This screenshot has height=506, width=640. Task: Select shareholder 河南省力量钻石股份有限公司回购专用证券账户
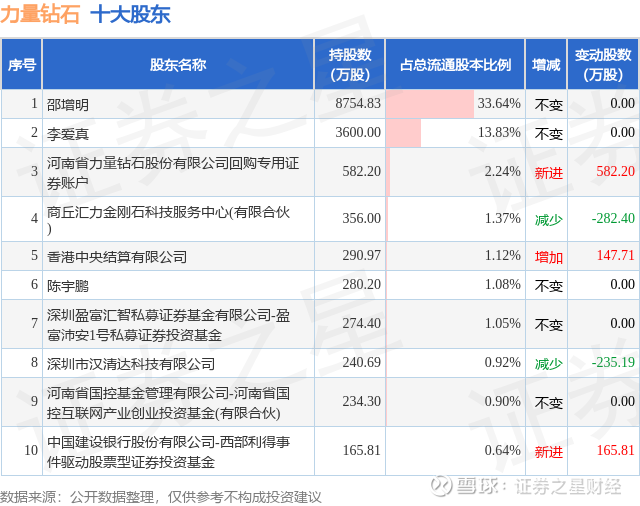(173, 173)
